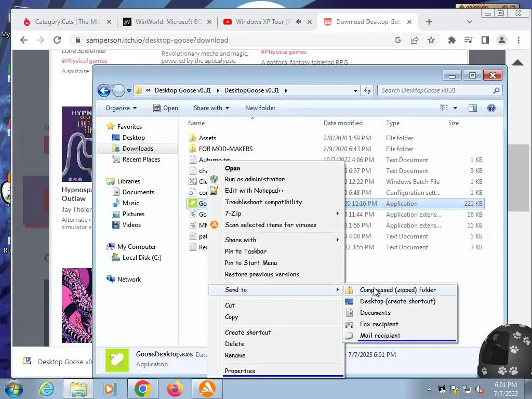Open Chrome three-dot menu
Viewport: 532px width, 399px height.
click(518, 40)
